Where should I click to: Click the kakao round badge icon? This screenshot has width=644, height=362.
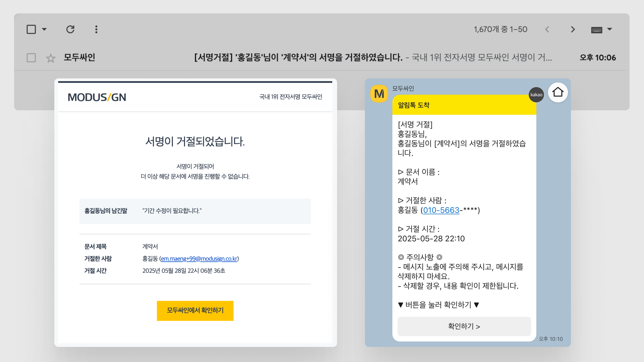tap(536, 95)
